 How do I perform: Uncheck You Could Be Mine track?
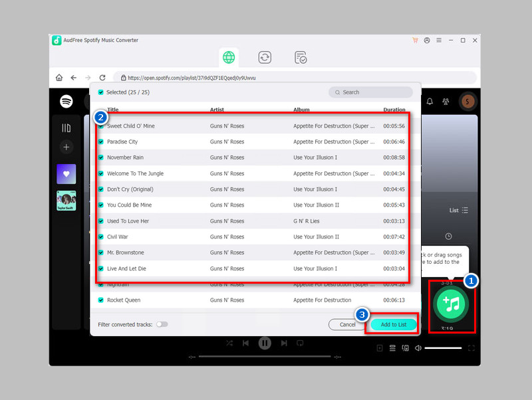point(101,205)
